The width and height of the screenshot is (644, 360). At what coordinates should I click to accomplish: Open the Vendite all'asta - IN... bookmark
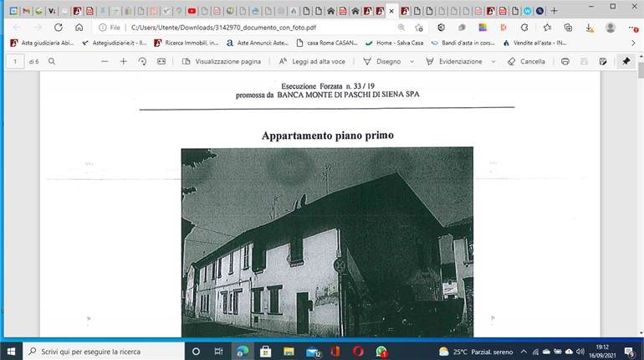coord(534,43)
